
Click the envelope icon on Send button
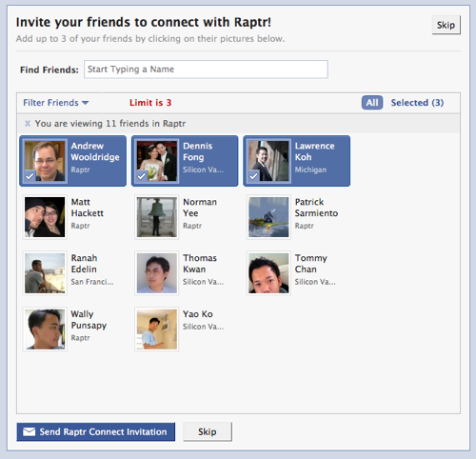[30, 431]
